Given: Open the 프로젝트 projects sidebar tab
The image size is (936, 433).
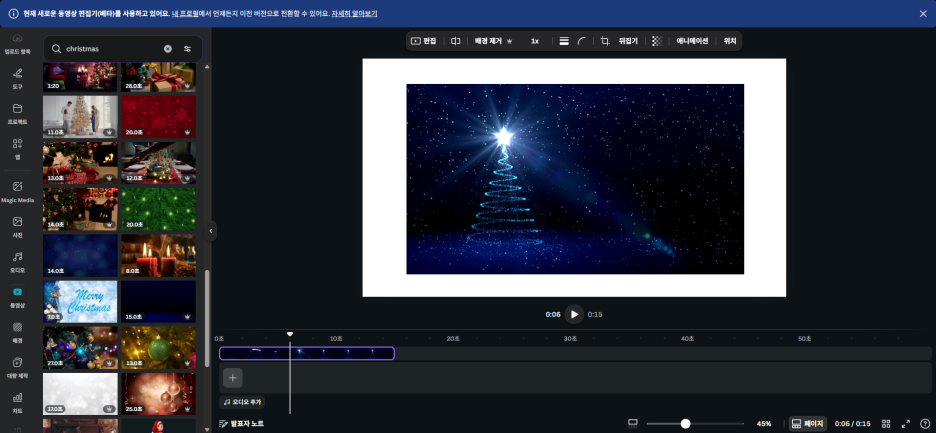Looking at the screenshot, I should (x=17, y=113).
